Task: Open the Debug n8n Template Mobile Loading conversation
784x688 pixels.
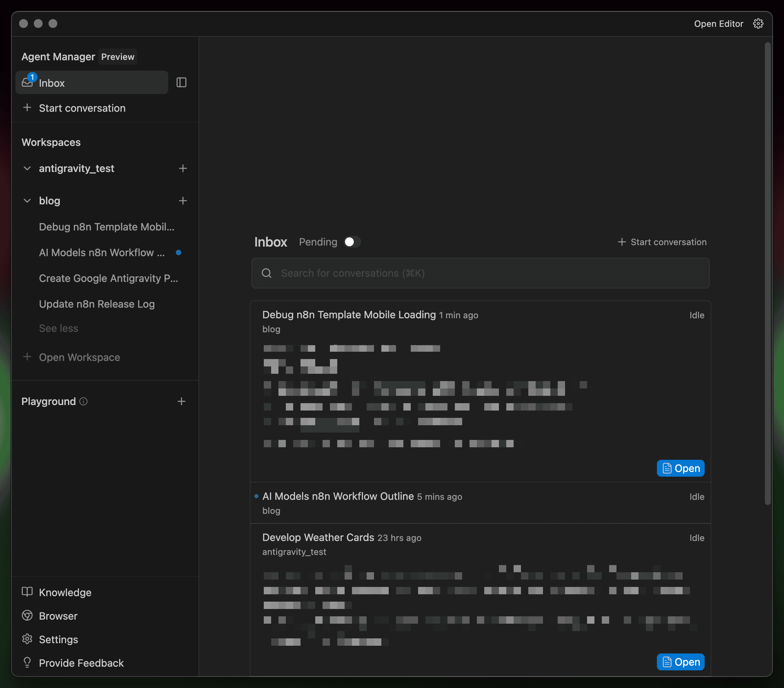Action: 348,315
